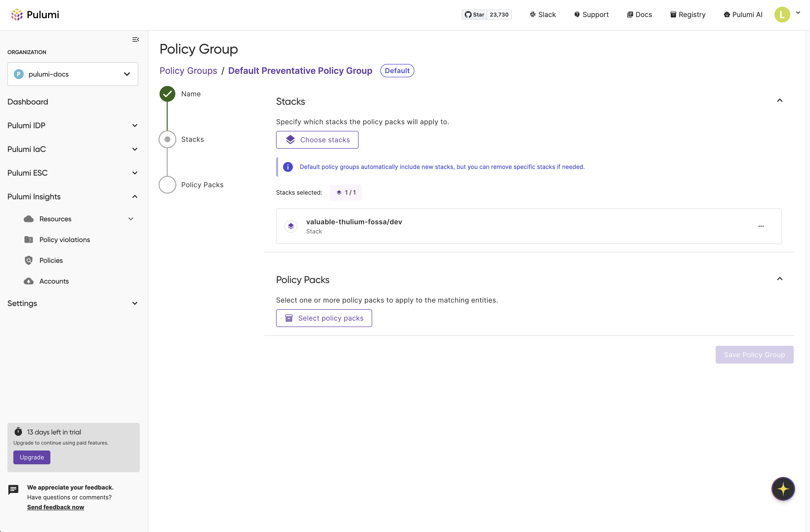This screenshot has width=810, height=532.
Task: Open Pulumi AI from the header
Action: click(743, 15)
